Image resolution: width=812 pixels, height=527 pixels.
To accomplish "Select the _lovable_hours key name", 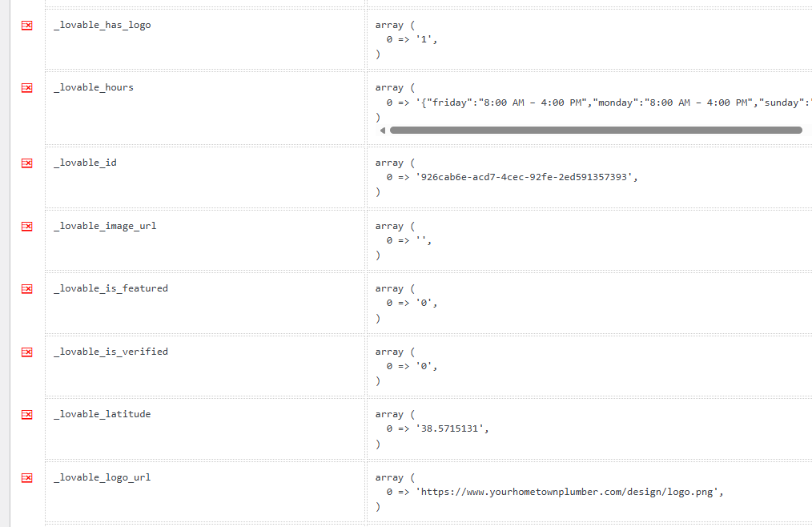I will [x=94, y=87].
